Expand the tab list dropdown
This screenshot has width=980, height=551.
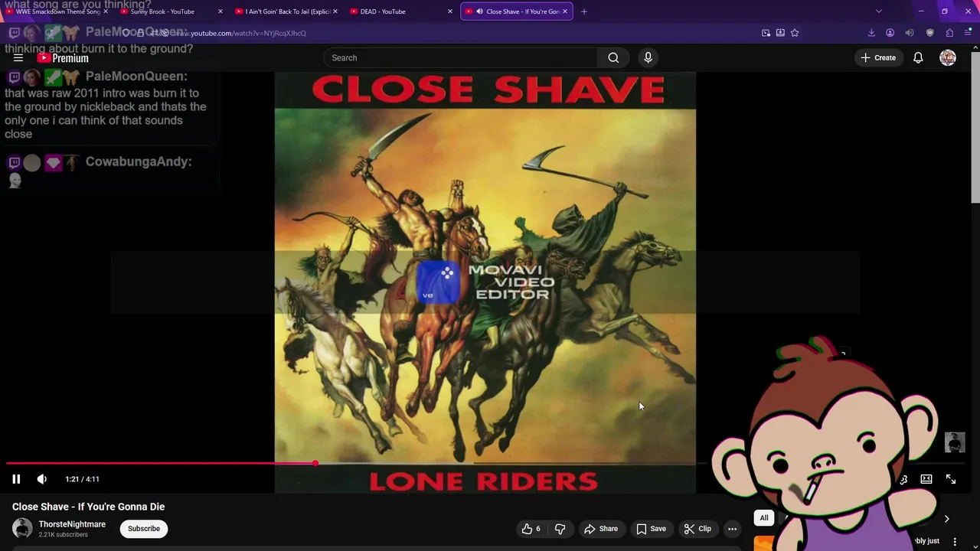pyautogui.click(x=879, y=11)
